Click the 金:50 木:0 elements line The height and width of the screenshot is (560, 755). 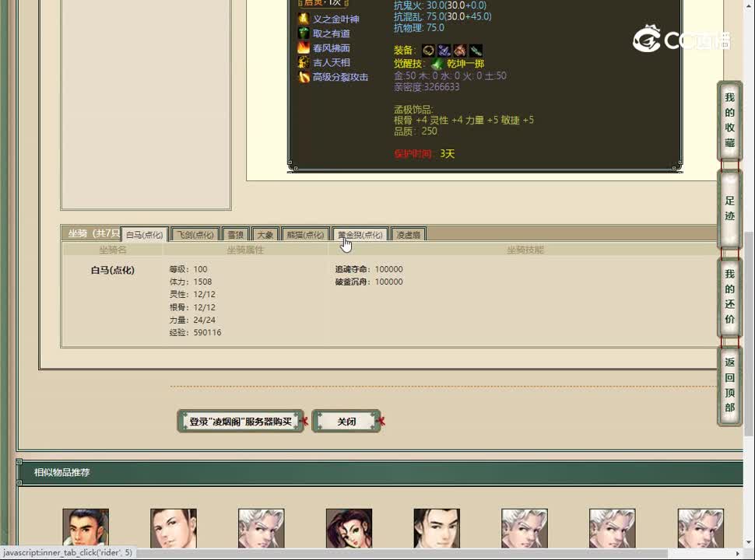coord(450,75)
